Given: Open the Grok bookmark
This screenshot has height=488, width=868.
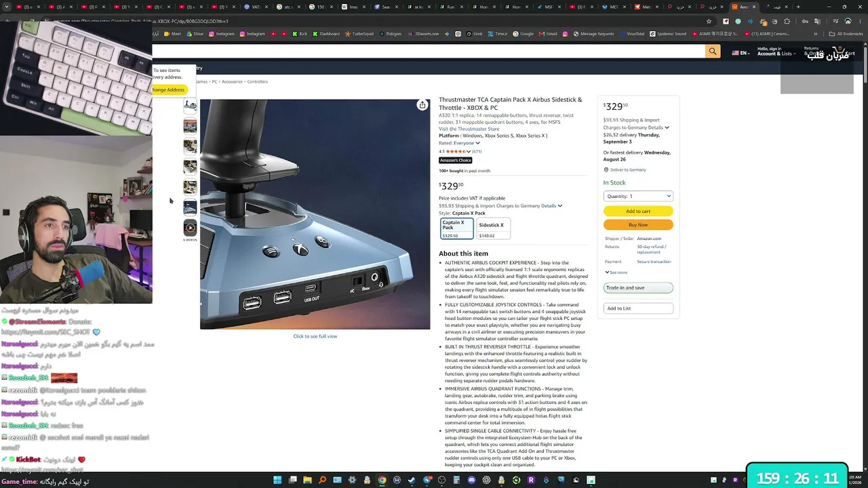Looking at the screenshot, I should click(475, 34).
